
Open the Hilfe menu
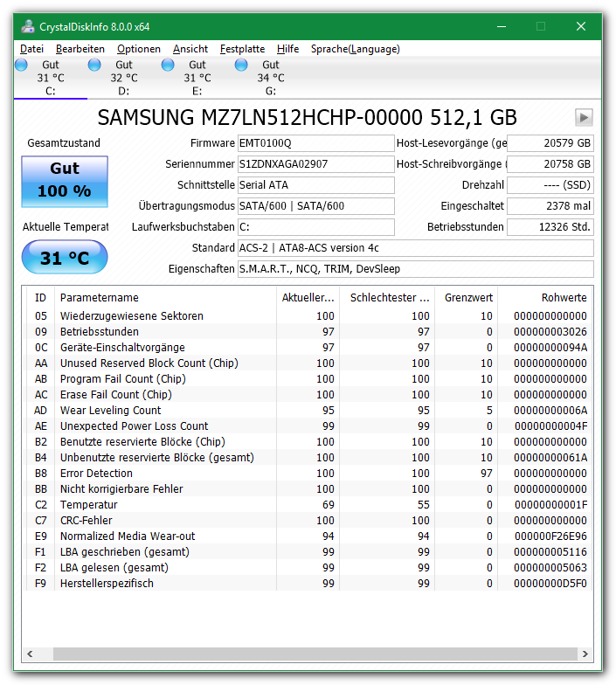(288, 49)
